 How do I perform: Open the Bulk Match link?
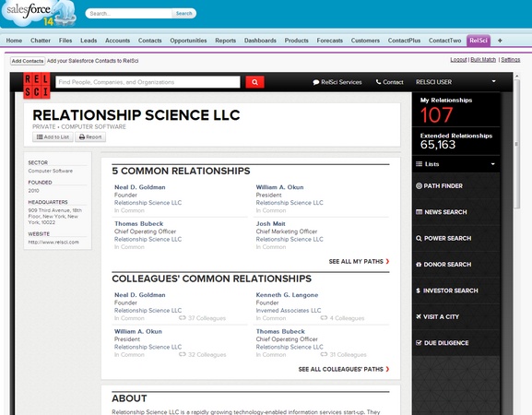tap(483, 60)
